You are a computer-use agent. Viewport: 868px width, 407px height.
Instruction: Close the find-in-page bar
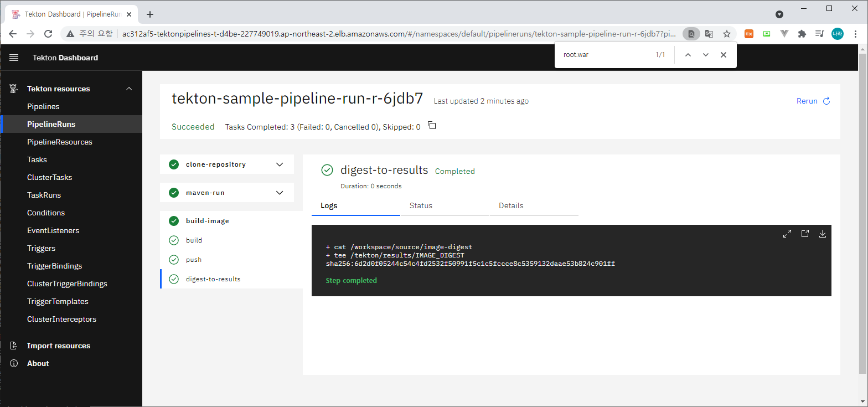[723, 55]
